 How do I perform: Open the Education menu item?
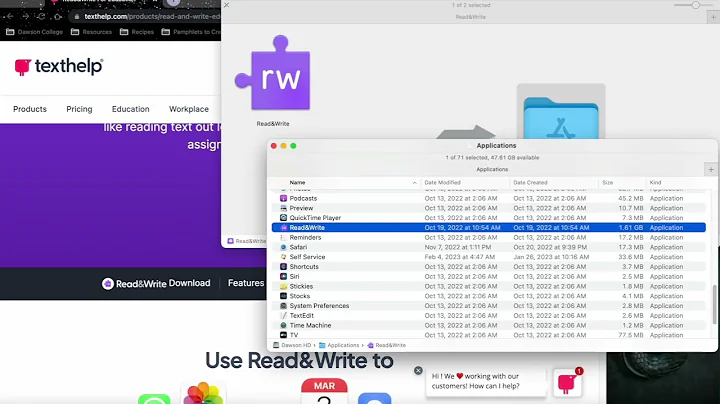coord(130,109)
